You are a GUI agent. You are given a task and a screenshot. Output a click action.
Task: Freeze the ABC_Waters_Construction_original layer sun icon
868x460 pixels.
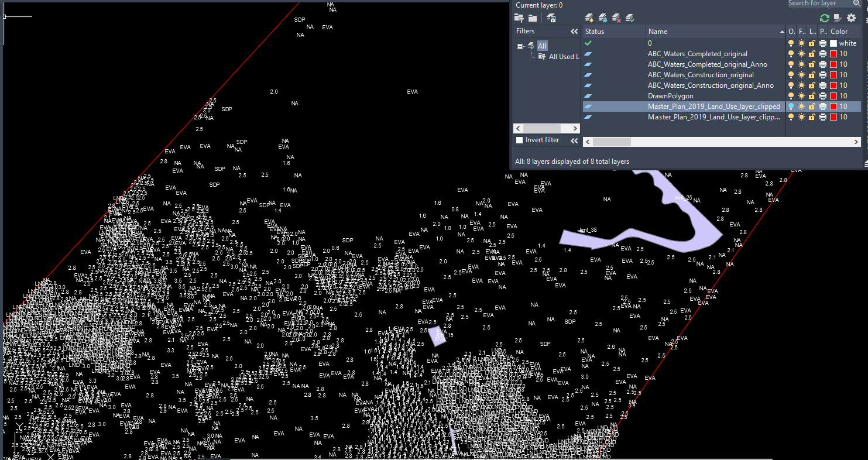pyautogui.click(x=801, y=75)
